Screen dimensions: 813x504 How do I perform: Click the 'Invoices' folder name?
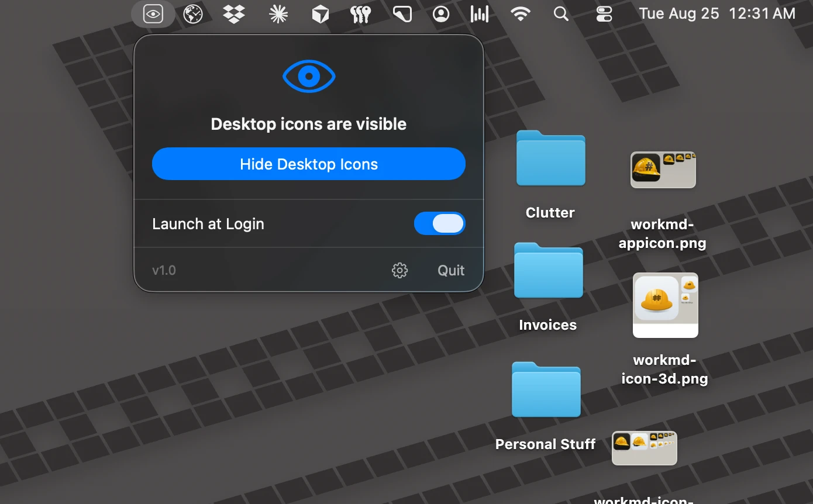tap(548, 325)
